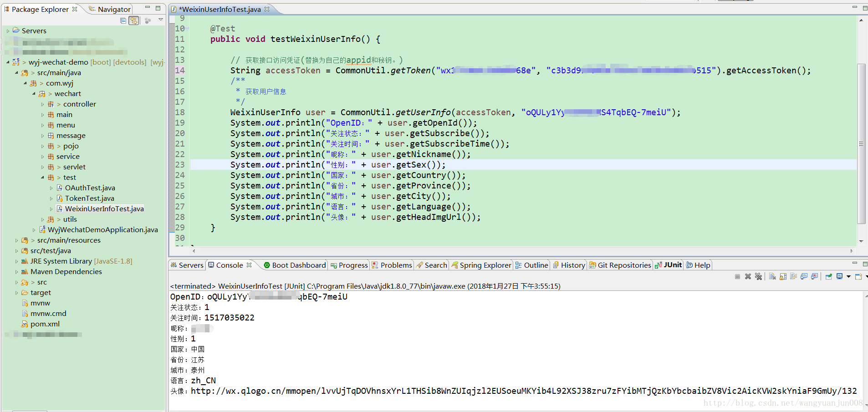
Task: Open the Outline tab
Action: (x=532, y=265)
